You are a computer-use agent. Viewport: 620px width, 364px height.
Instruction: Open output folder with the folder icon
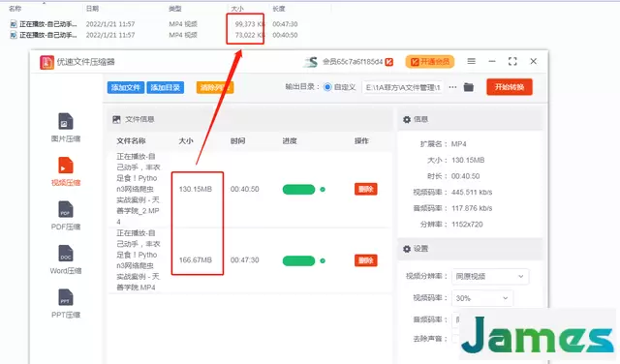tap(469, 87)
